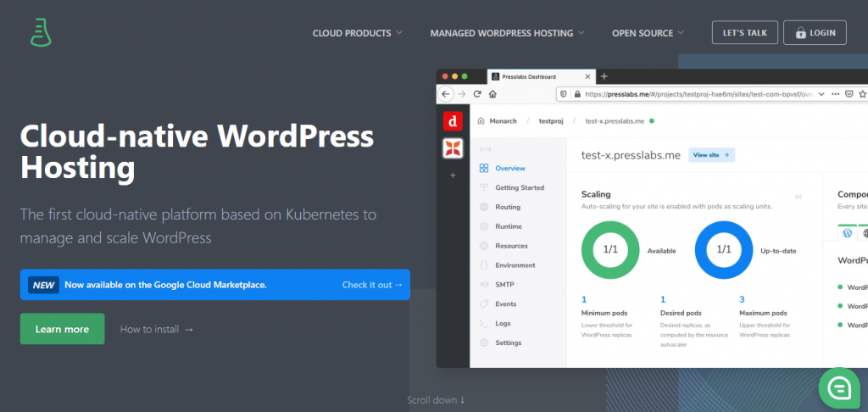Image resolution: width=868 pixels, height=412 pixels.
Task: Click the Environment braces icon in sidebar
Action: pyautogui.click(x=484, y=264)
